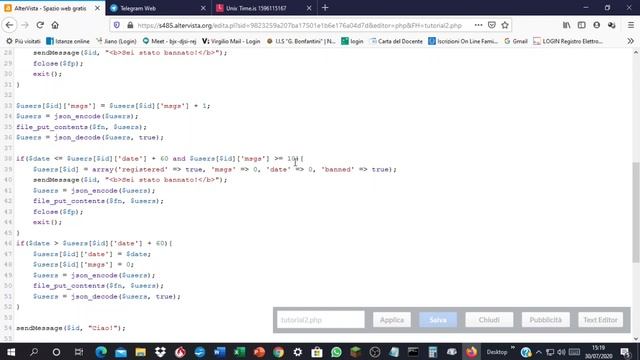Click the code line 33 msgs increment

[113, 106]
